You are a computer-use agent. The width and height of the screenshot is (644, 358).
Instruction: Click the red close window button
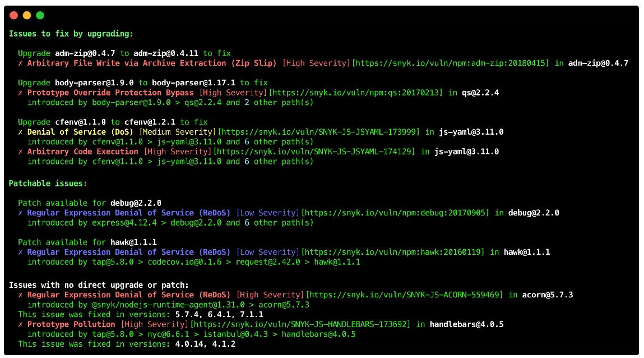pyautogui.click(x=13, y=16)
